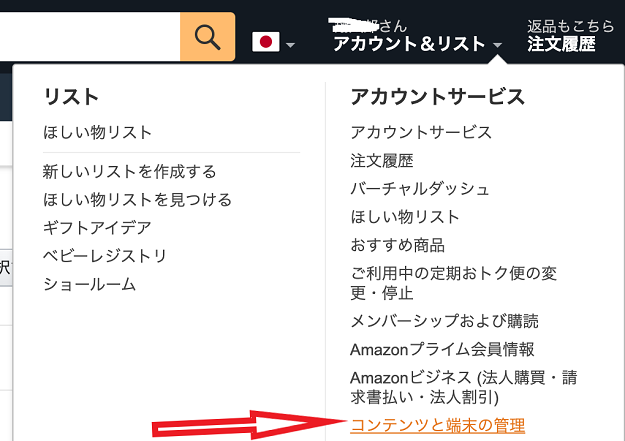
Task: Select ショールーム link
Action: click(90, 284)
